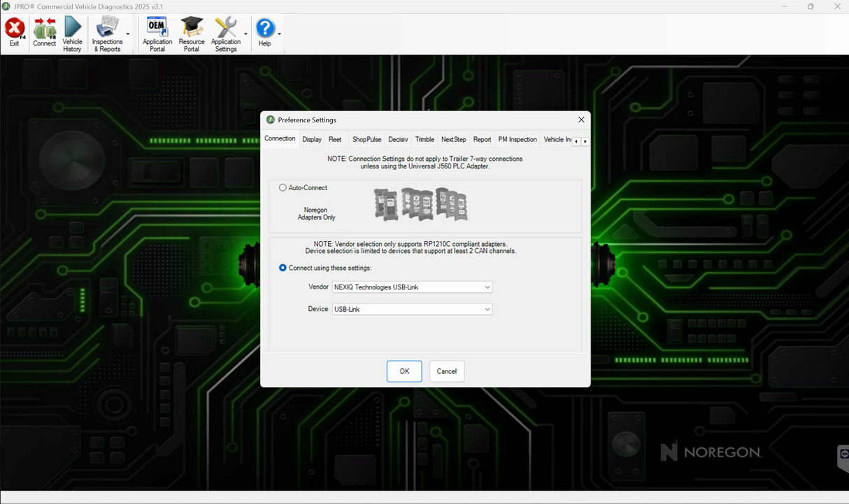Click the Noregon adapters image
This screenshot has height=504, width=849.
pyautogui.click(x=420, y=204)
